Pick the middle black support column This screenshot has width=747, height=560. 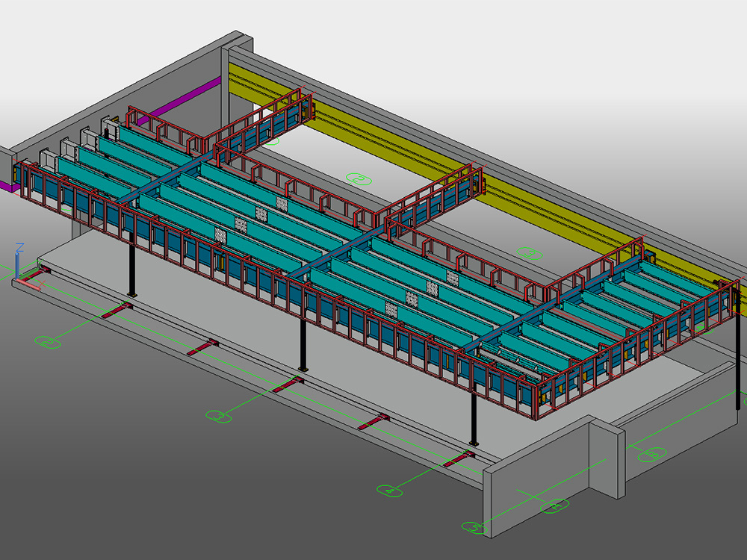click(x=302, y=343)
